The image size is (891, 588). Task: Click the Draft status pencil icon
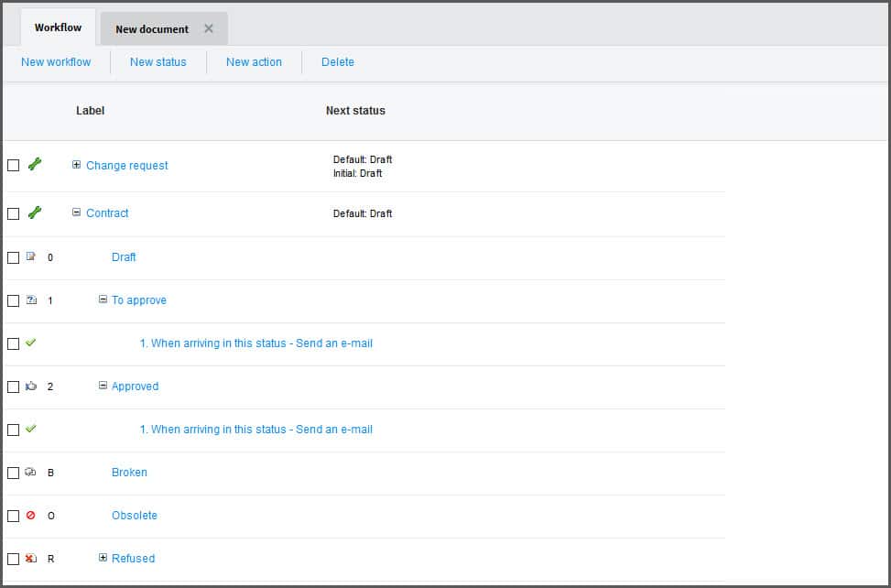coord(31,257)
